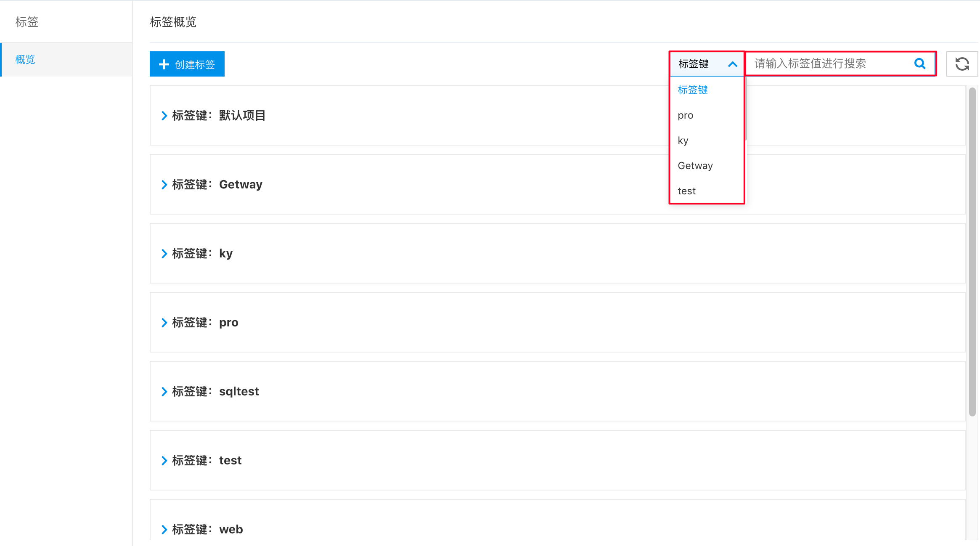Click the 标签概览 page heading
Image resolution: width=980 pixels, height=546 pixels.
click(x=173, y=22)
